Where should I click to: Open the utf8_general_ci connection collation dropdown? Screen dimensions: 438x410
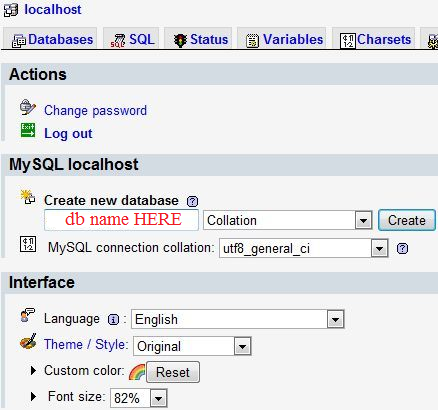304,248
